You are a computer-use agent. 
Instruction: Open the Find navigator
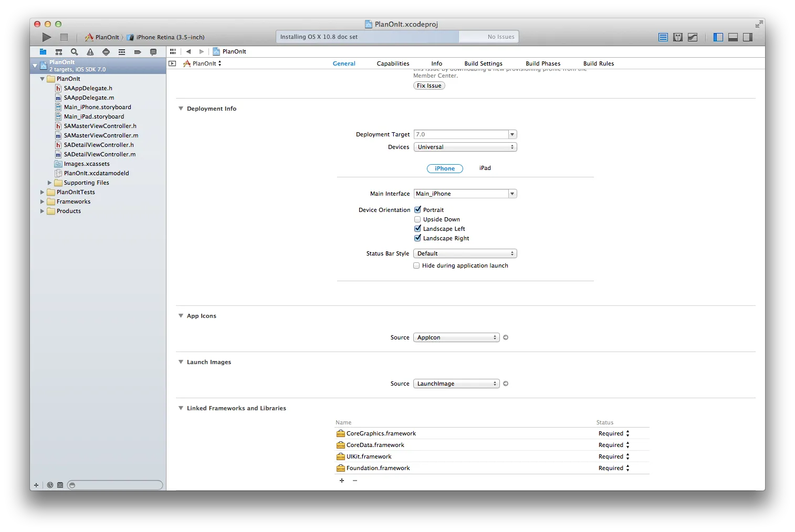(75, 52)
